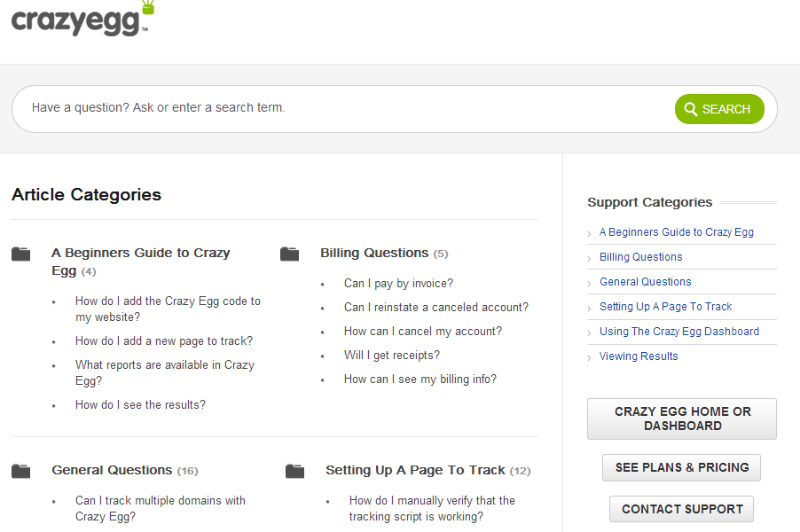Open 'How do I add a new page to track?'

[164, 341]
